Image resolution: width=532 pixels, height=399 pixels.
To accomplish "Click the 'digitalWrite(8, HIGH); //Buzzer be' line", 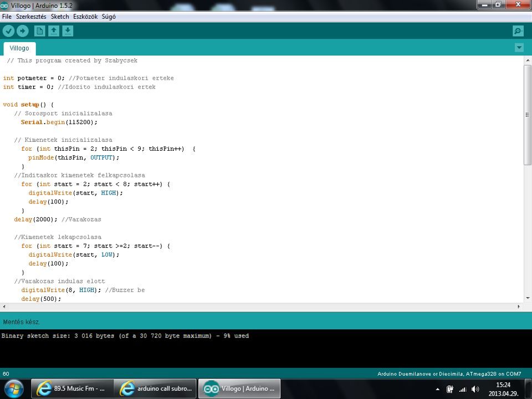I will pos(83,290).
